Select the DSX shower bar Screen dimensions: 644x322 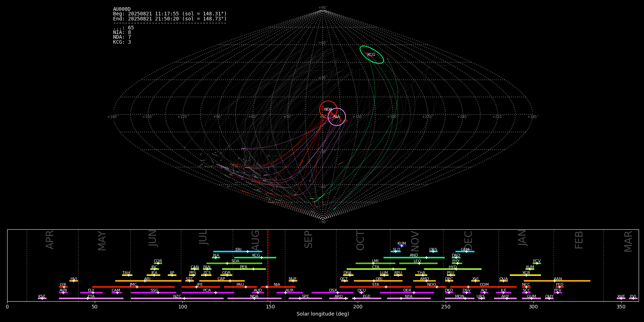pos(332,293)
